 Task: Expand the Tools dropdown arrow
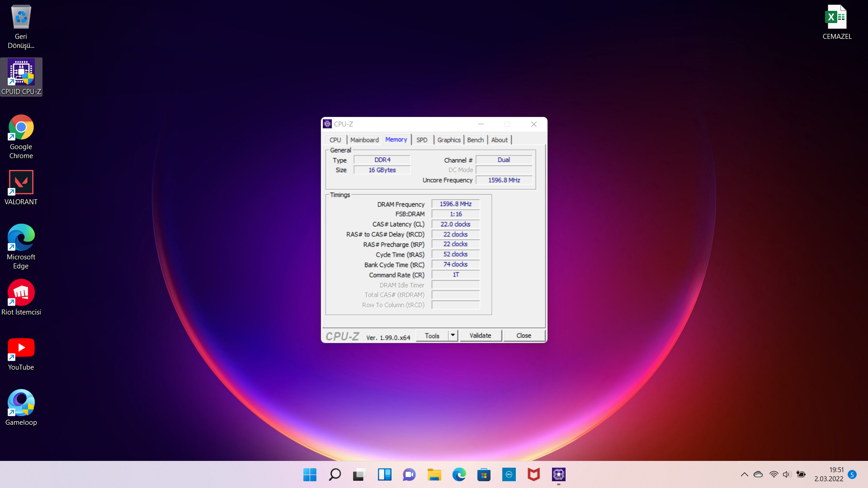tap(453, 336)
